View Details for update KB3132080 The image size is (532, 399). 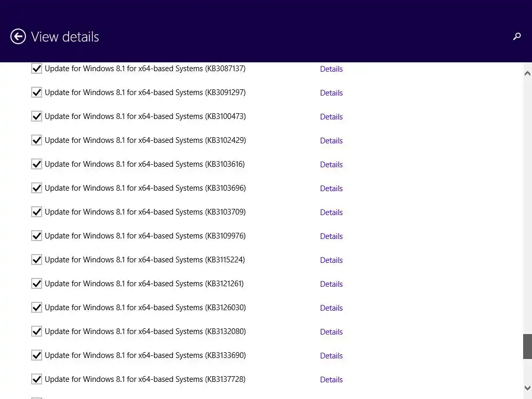pyautogui.click(x=331, y=332)
